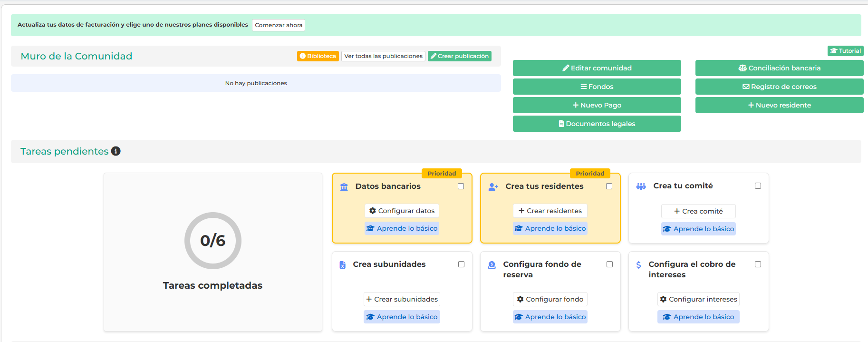
Task: Click the fund icon beside Configura fondo de reserva
Action: [x=492, y=265]
